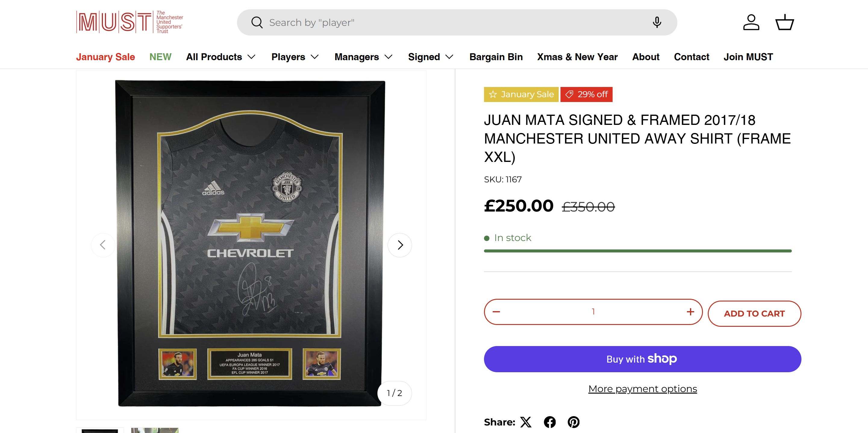Click the MUST logo
Image resolution: width=868 pixels, height=433 pixels.
130,22
